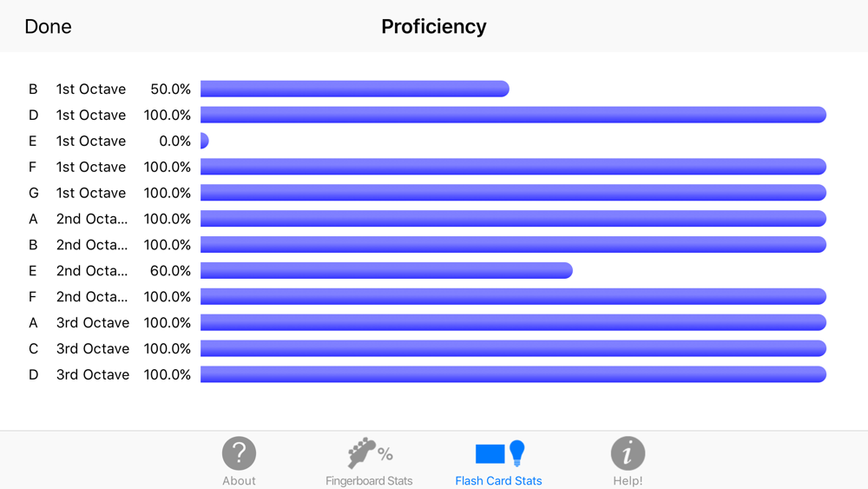Click the About label in tab bar
The image size is (868, 489).
pyautogui.click(x=239, y=480)
